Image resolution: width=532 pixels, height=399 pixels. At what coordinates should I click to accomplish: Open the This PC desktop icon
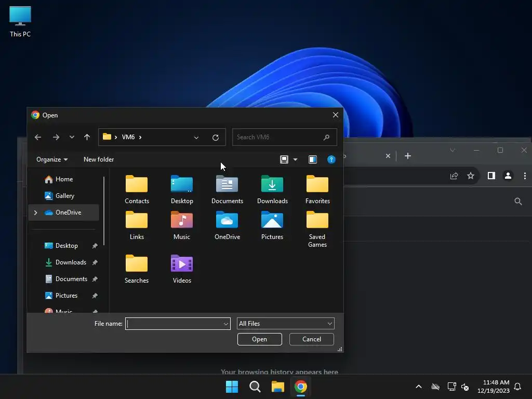[20, 21]
